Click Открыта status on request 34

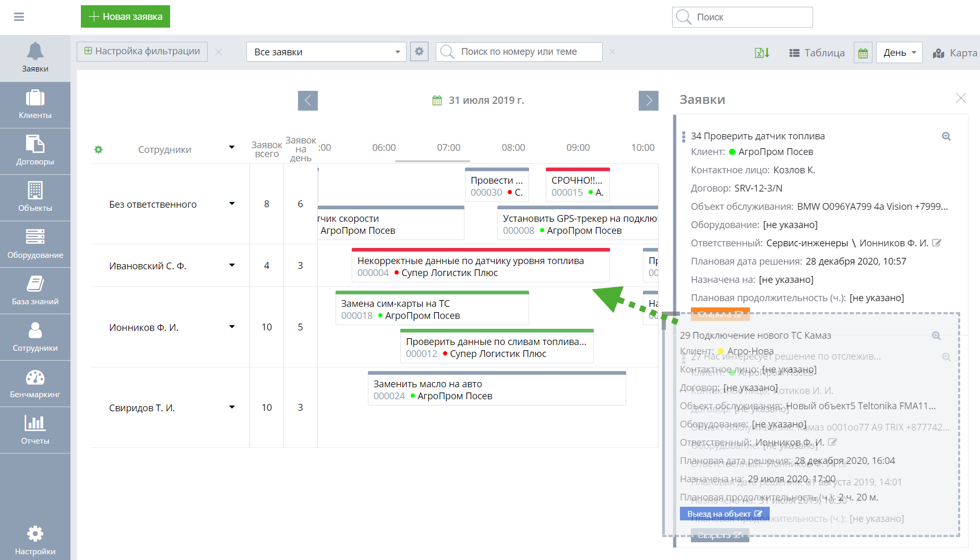point(720,314)
